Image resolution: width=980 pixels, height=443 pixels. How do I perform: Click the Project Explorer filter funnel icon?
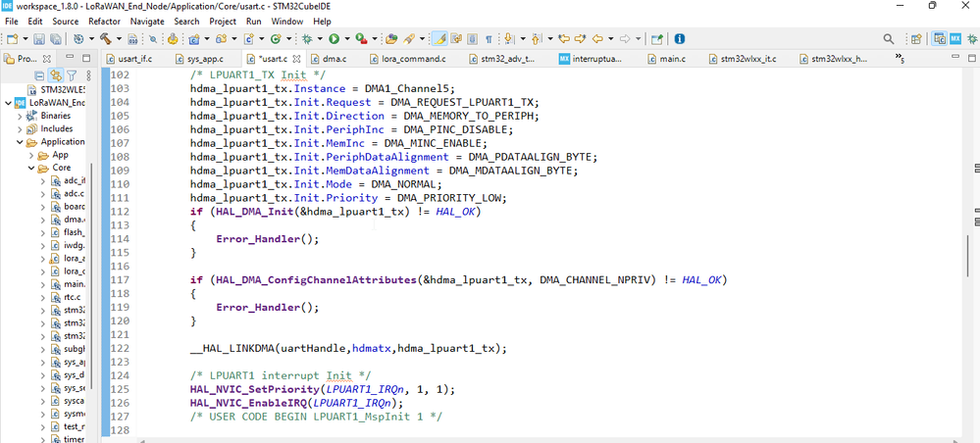coord(72,75)
